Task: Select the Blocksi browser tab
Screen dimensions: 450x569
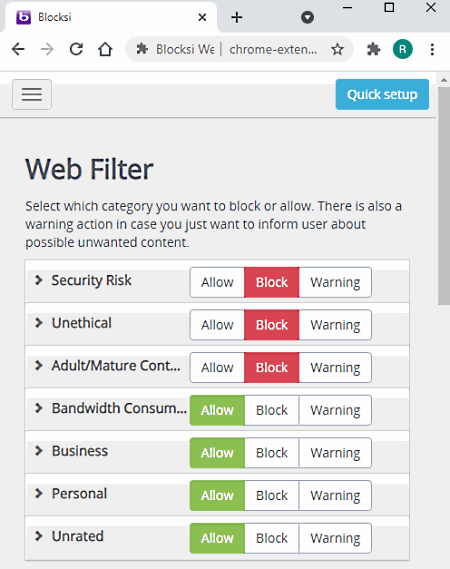Action: [111, 17]
